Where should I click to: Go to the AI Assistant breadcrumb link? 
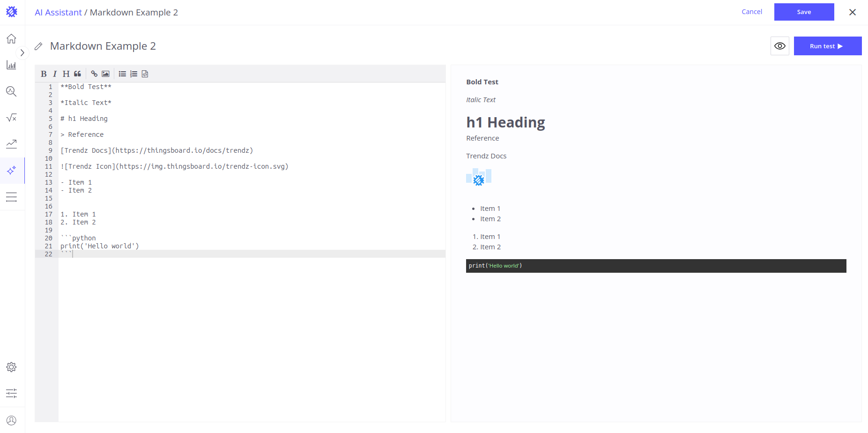58,13
